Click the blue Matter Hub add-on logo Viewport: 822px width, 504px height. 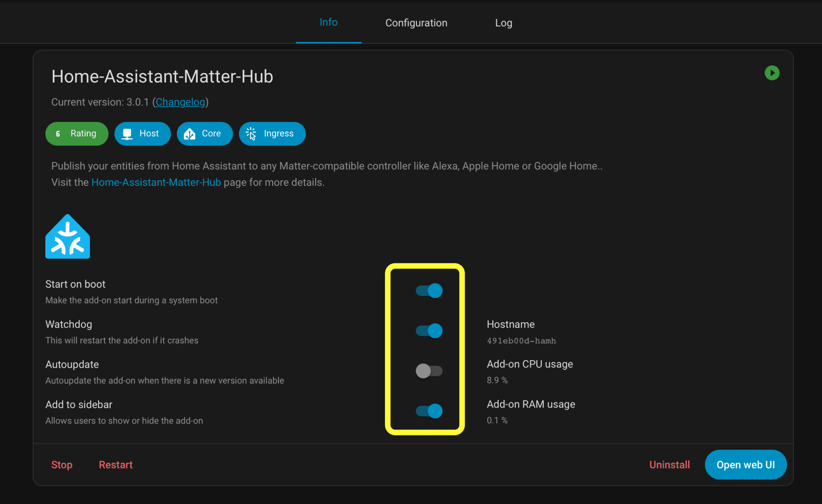[68, 237]
